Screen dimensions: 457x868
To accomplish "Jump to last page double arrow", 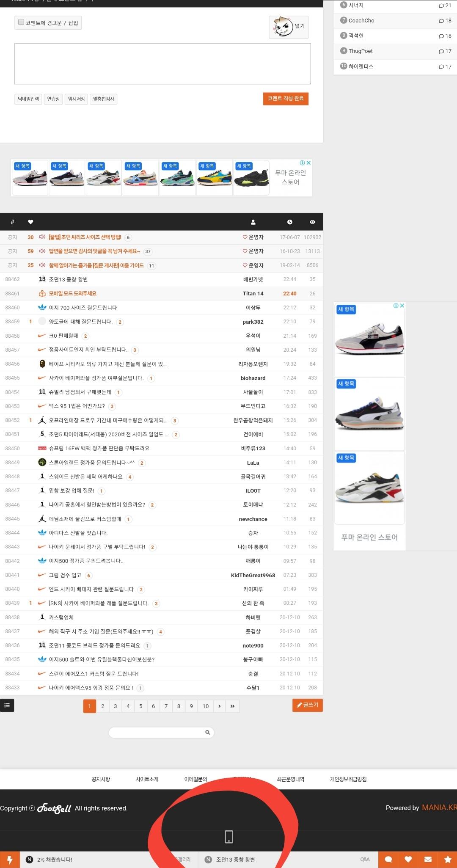I will coord(232,706).
